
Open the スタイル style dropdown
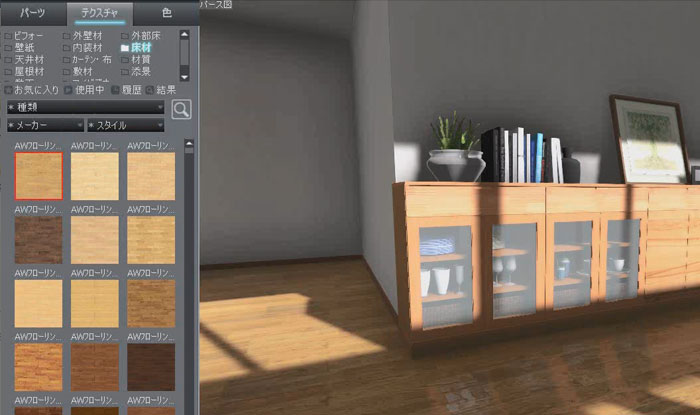click(x=125, y=125)
